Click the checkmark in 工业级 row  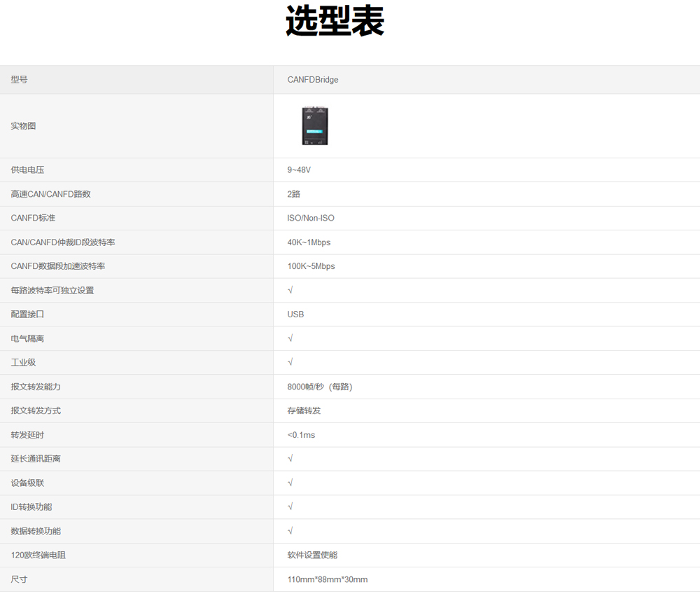290,362
